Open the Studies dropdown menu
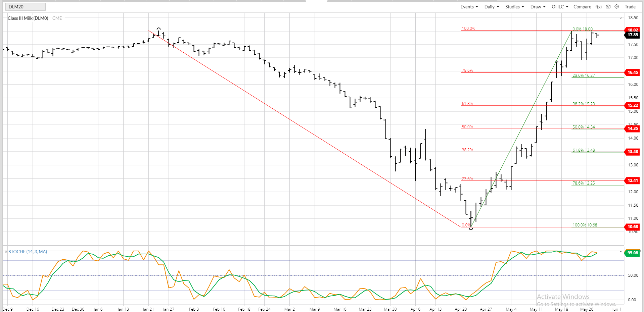The image size is (644, 312). click(514, 7)
